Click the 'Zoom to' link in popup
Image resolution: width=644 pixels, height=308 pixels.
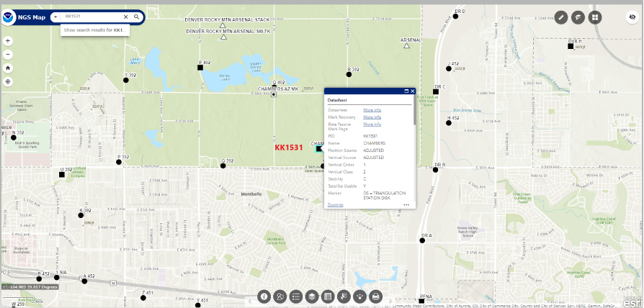(x=336, y=204)
